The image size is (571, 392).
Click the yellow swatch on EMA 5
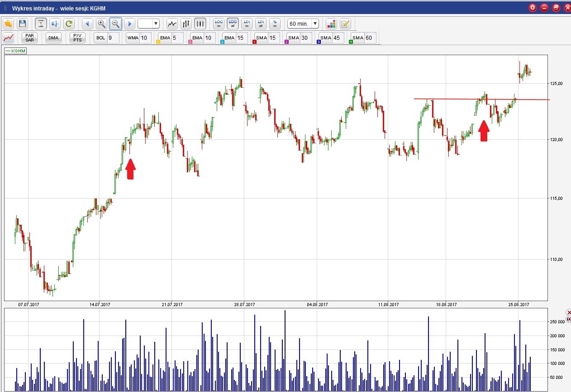[158, 42]
